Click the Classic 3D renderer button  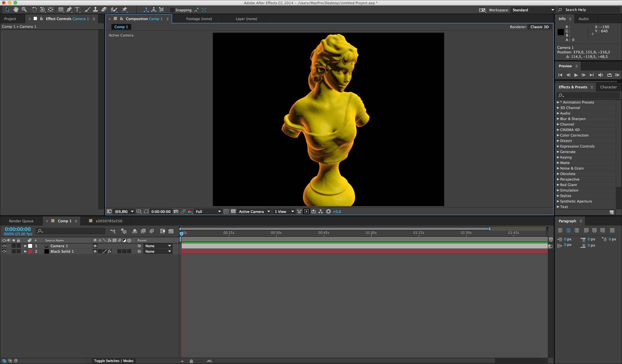(539, 27)
